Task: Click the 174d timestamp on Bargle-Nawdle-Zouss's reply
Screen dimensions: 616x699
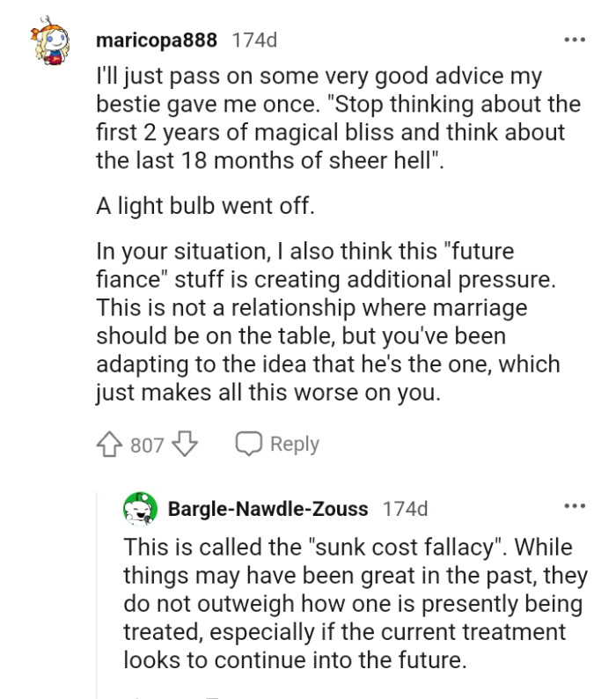Action: [x=405, y=508]
